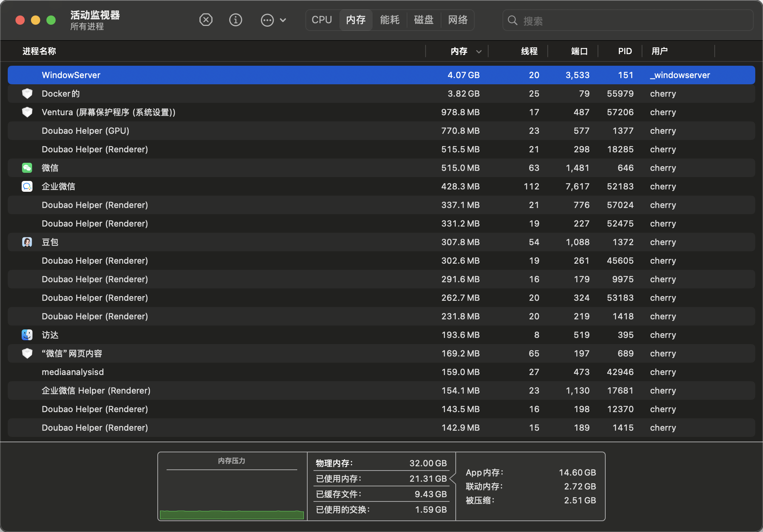Click the ellipsis more-options icon
The width and height of the screenshot is (763, 532).
pyautogui.click(x=267, y=20)
